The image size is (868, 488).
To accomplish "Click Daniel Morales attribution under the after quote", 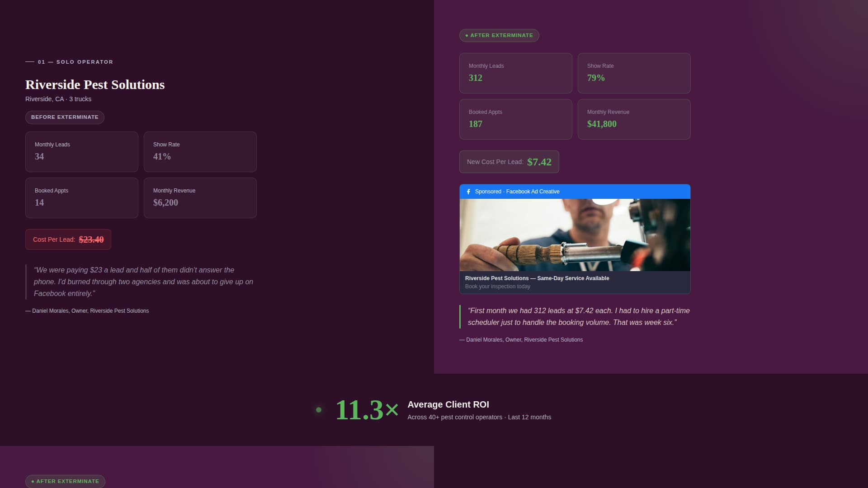I will tap(521, 340).
